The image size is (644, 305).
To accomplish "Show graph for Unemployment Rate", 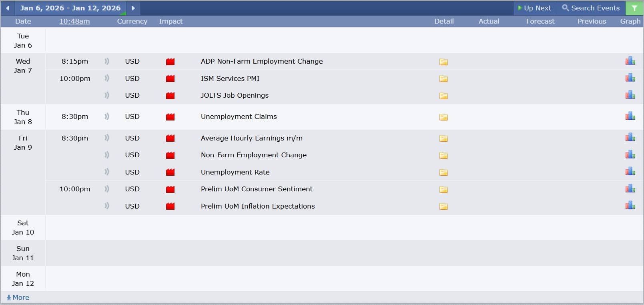I will (x=630, y=172).
